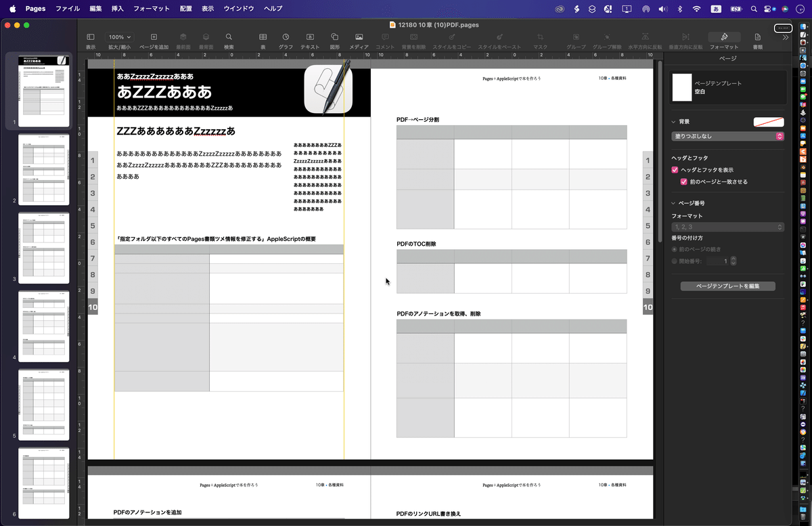Switch to the 書類 (Document) panel icon
This screenshot has width=812, height=526.
tap(759, 39)
